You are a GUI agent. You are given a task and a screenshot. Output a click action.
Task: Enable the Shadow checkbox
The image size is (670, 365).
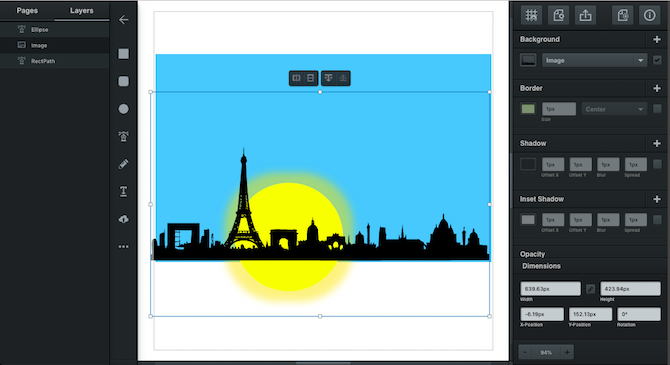(x=657, y=164)
